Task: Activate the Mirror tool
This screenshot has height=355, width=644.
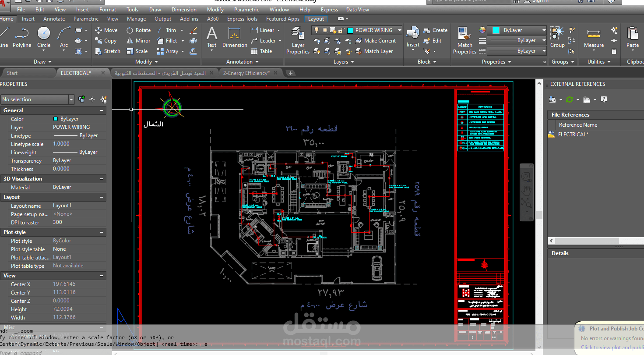Action: [x=138, y=41]
